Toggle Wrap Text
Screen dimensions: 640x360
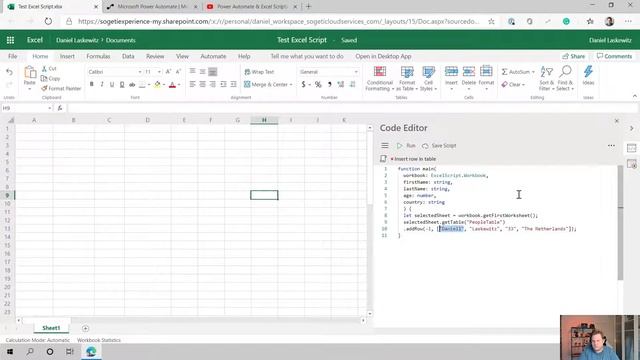coord(259,72)
